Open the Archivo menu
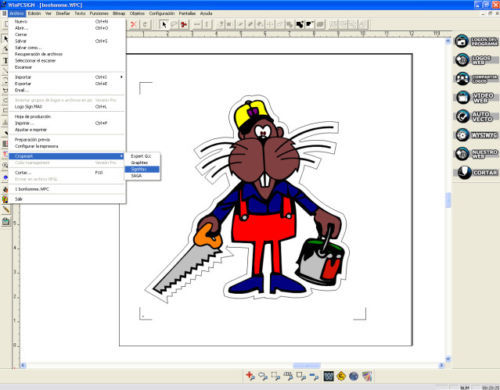 17,13
